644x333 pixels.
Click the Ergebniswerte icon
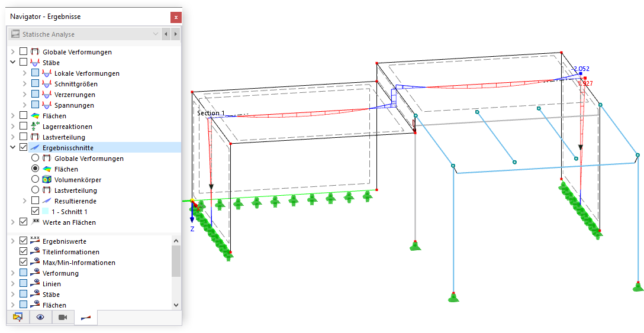click(x=35, y=241)
